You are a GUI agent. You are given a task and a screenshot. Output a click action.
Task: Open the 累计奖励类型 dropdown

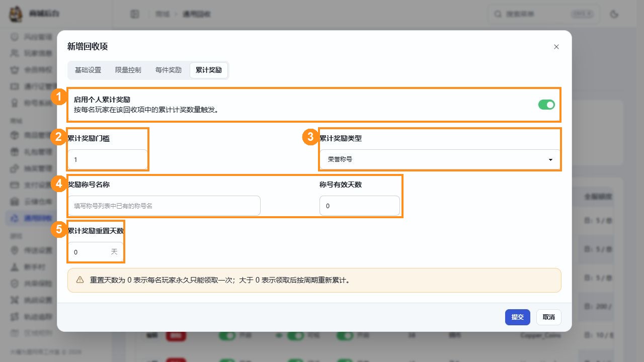tap(440, 159)
